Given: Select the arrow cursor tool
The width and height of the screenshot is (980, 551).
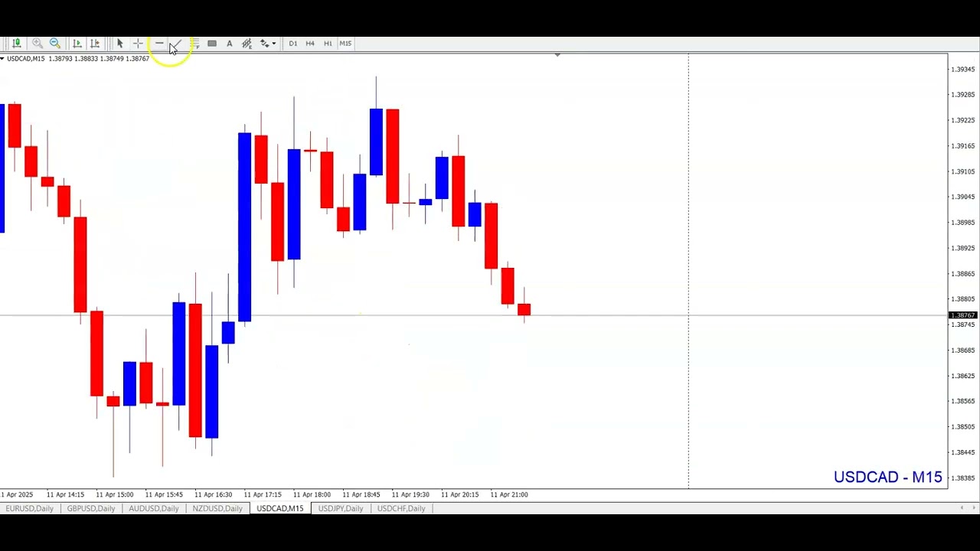Looking at the screenshot, I should pyautogui.click(x=119, y=44).
